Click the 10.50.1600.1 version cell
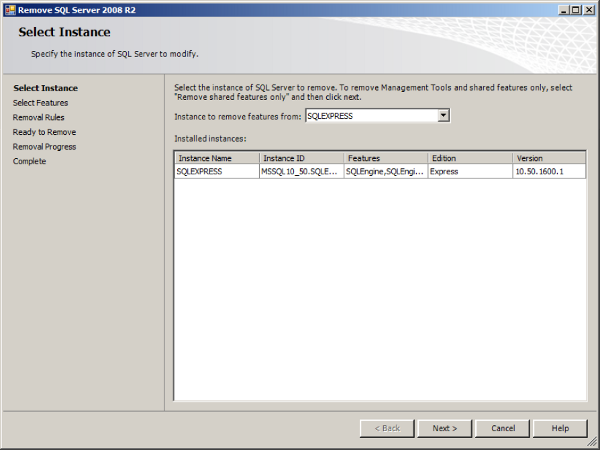The height and width of the screenshot is (450, 600). [x=549, y=171]
